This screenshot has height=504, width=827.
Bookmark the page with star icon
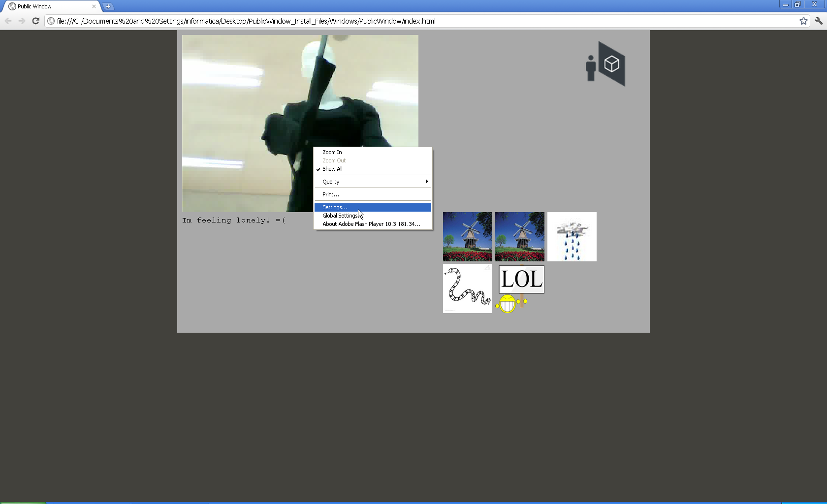pos(803,21)
